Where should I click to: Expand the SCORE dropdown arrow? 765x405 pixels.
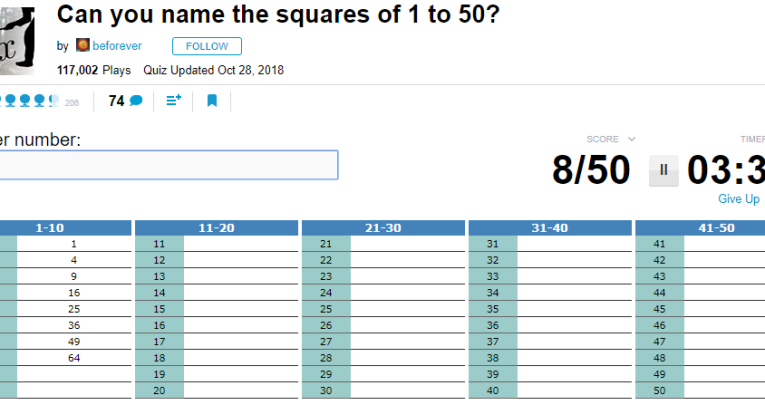pyautogui.click(x=631, y=139)
